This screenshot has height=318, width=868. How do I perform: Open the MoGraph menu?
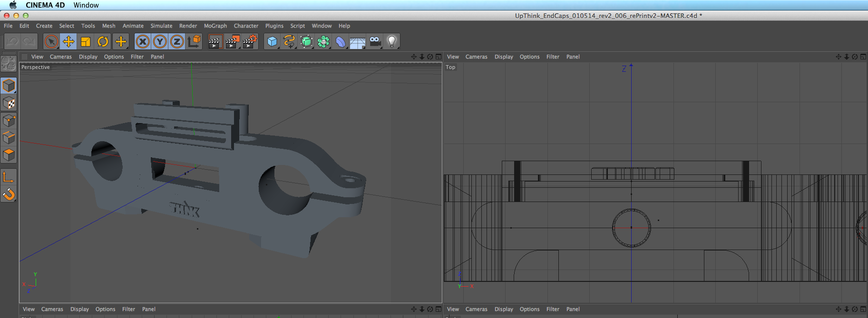(215, 26)
